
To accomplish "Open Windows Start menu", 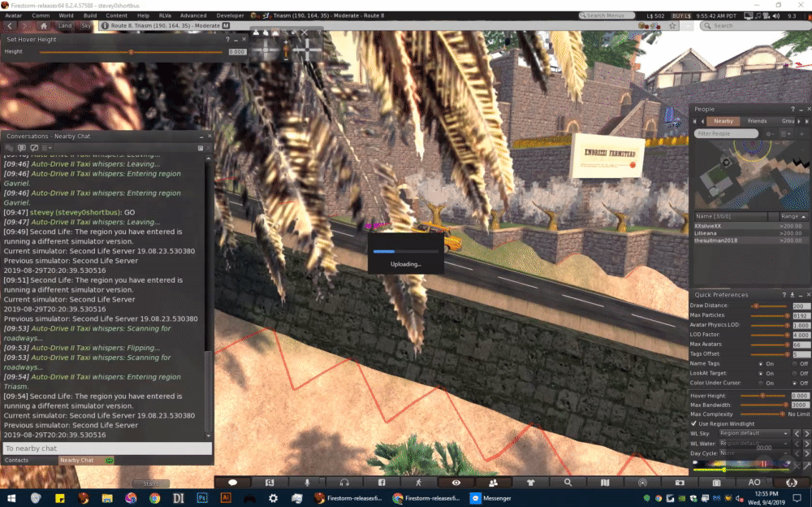I will (11, 498).
